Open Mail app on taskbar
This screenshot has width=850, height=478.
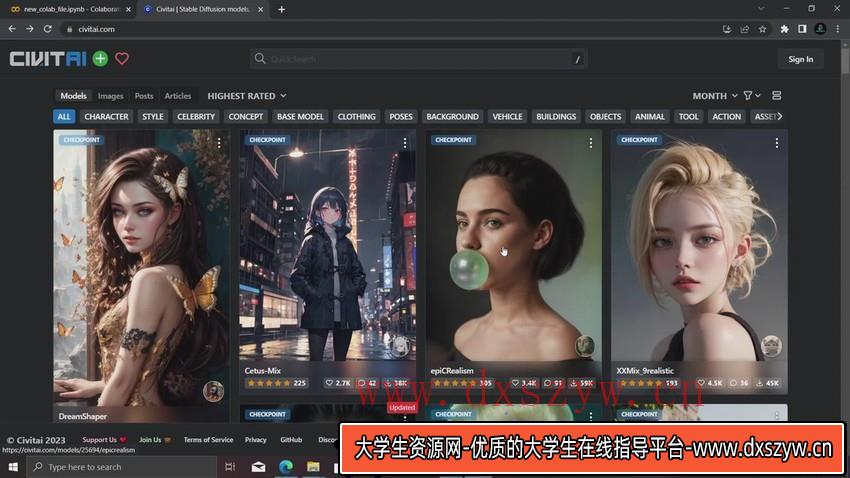click(x=259, y=467)
